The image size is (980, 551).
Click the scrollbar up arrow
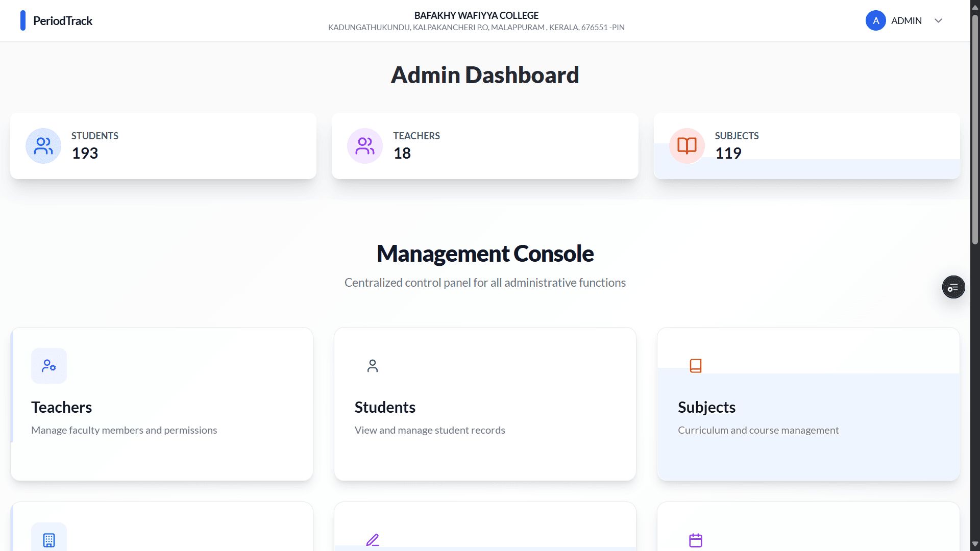coord(974,7)
